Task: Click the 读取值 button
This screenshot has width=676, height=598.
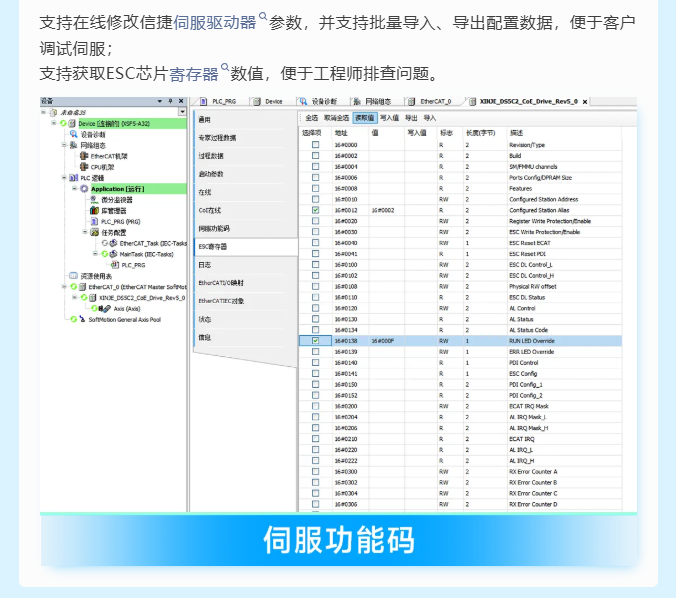Action: tap(365, 118)
